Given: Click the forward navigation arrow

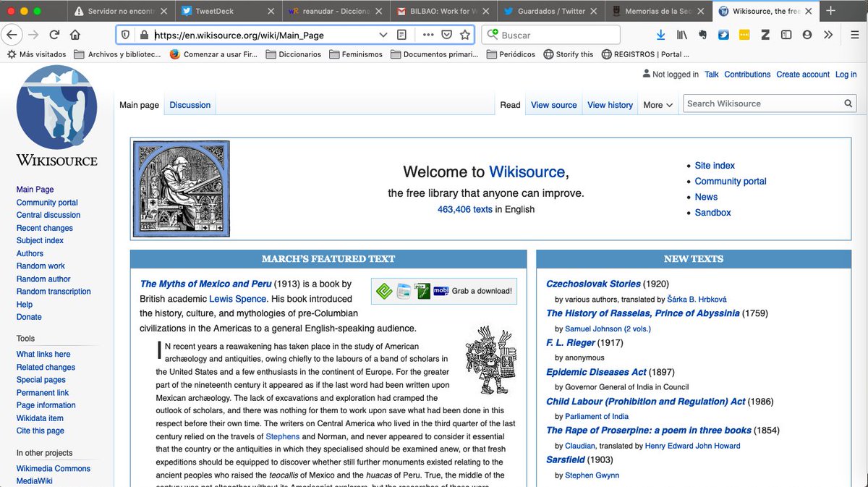Looking at the screenshot, I should [x=33, y=35].
